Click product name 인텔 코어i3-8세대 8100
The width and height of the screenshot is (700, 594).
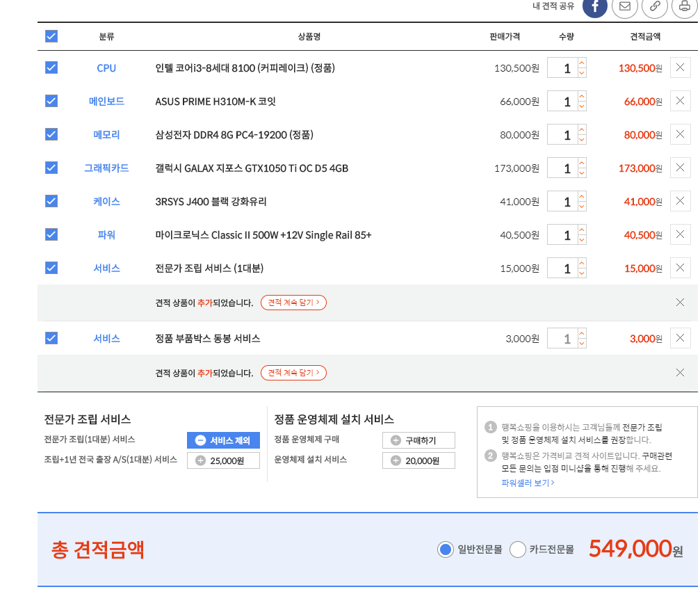(x=245, y=68)
